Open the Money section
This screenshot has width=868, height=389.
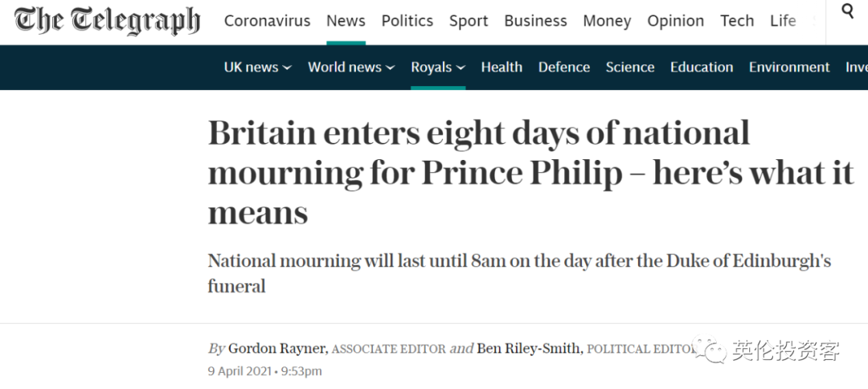(607, 21)
